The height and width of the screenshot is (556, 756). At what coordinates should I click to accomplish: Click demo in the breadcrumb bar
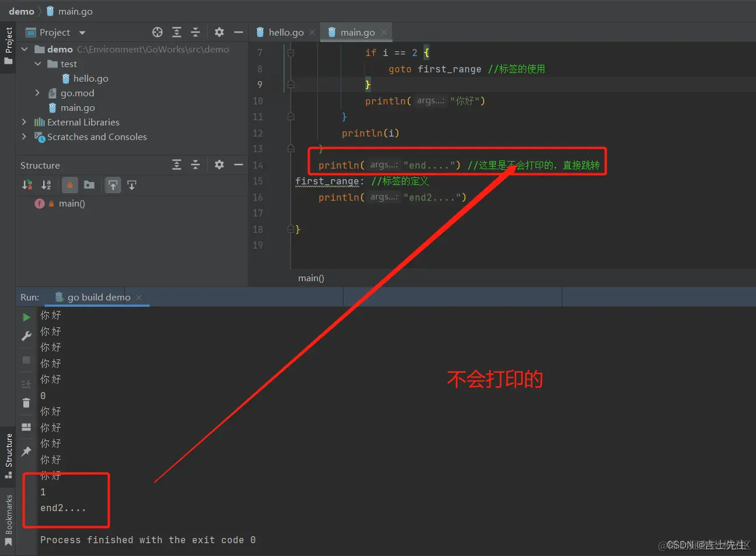coord(22,11)
